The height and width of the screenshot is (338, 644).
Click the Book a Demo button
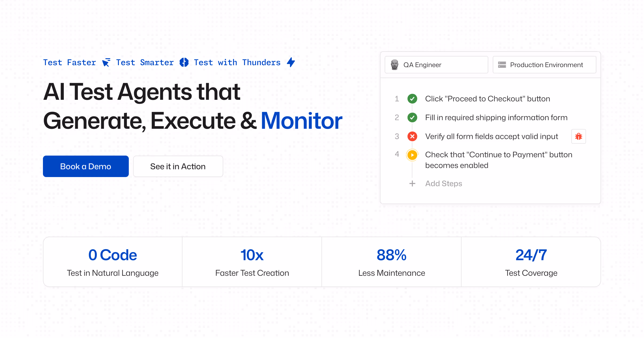[x=86, y=167]
